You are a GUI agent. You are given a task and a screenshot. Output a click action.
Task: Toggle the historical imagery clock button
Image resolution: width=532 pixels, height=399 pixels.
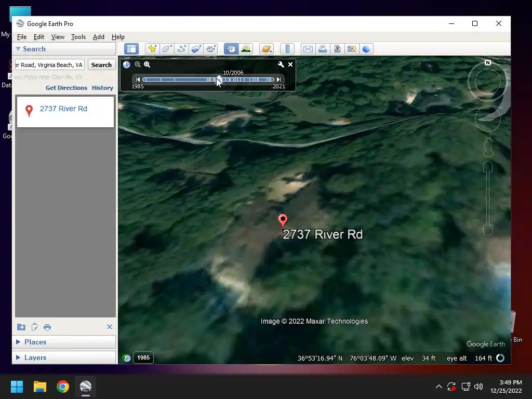(x=231, y=49)
